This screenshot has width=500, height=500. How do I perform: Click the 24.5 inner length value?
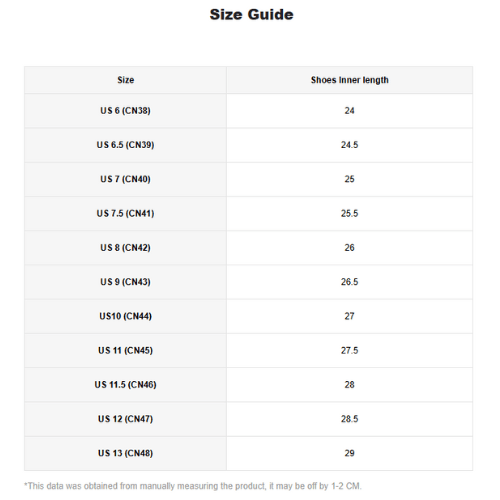coord(349,145)
